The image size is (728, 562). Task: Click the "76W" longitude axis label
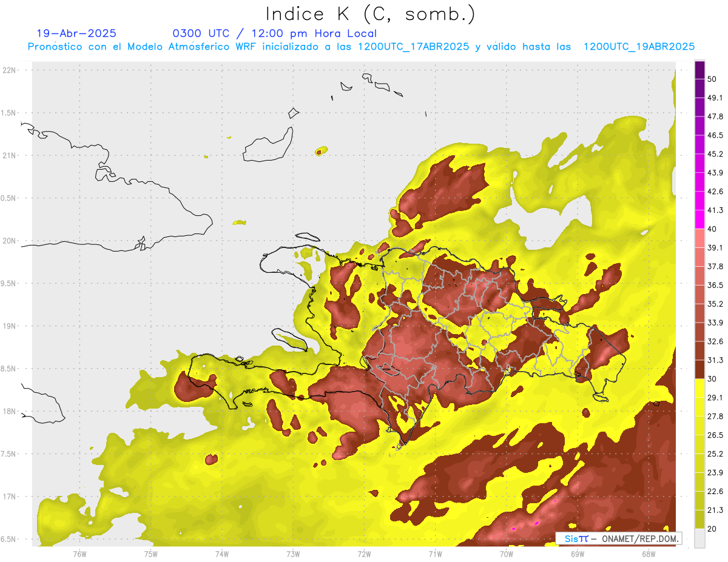(x=79, y=554)
